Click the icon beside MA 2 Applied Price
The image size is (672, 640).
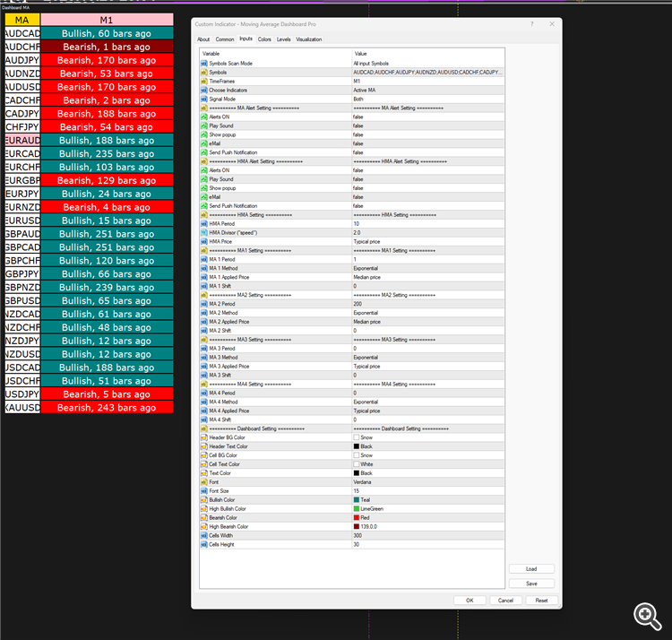(204, 322)
